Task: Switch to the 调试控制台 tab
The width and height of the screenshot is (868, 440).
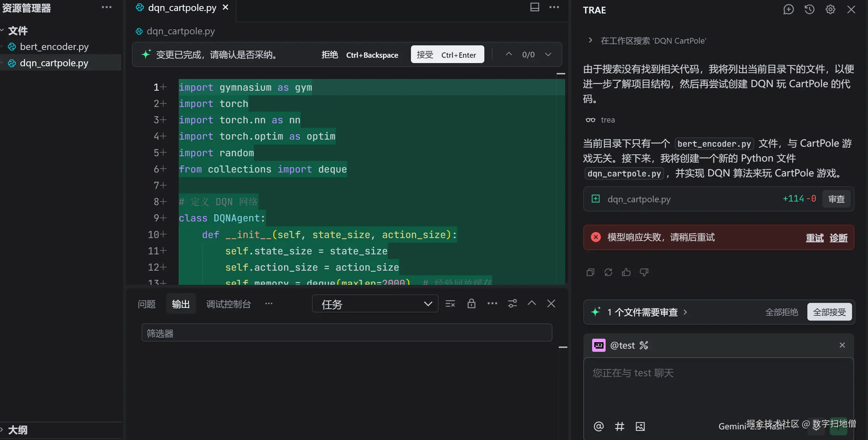Action: coord(228,304)
